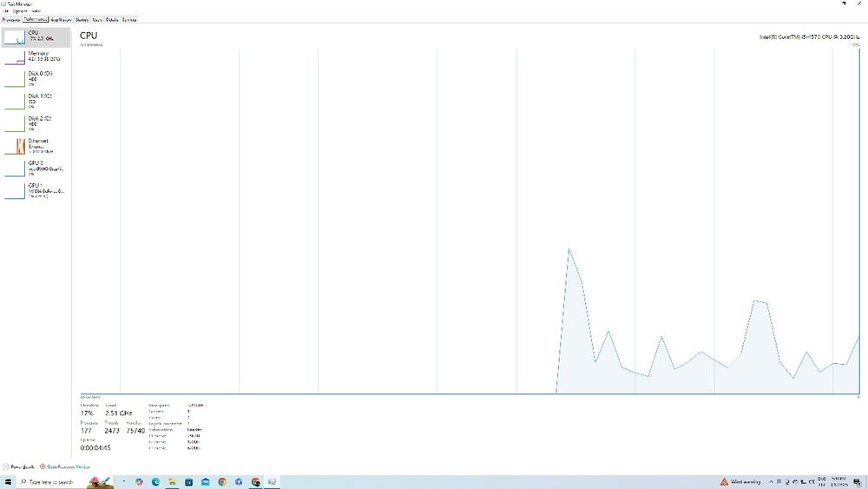868x489 pixels.
Task: Click the 2.51 GHz speed value
Action: [118, 413]
